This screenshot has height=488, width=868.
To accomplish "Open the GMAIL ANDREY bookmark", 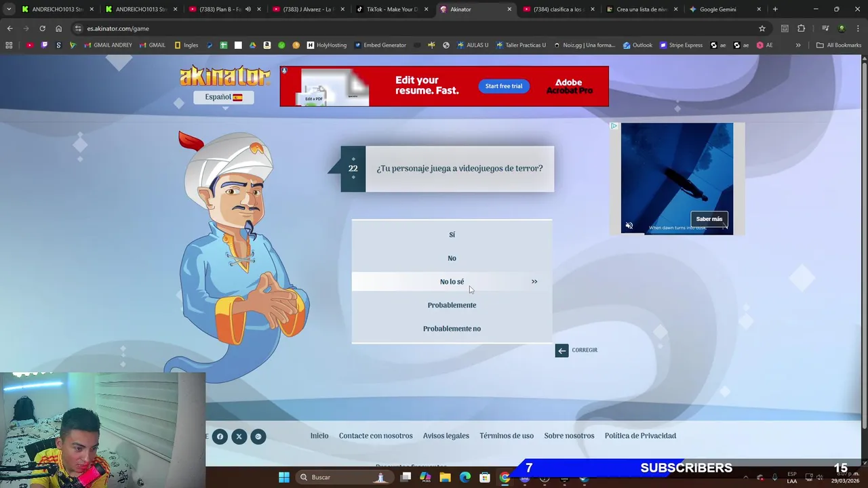I will point(108,45).
